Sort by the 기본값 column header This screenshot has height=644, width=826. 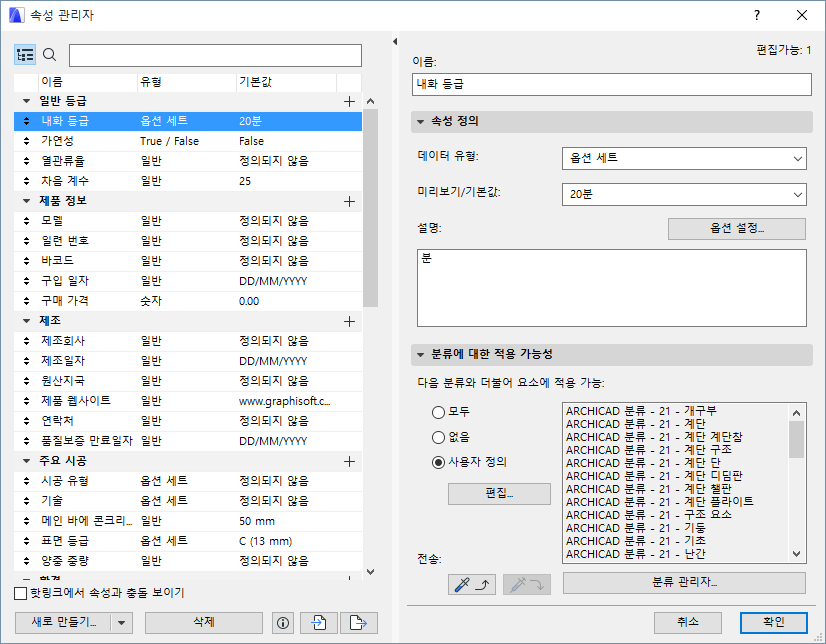286,82
